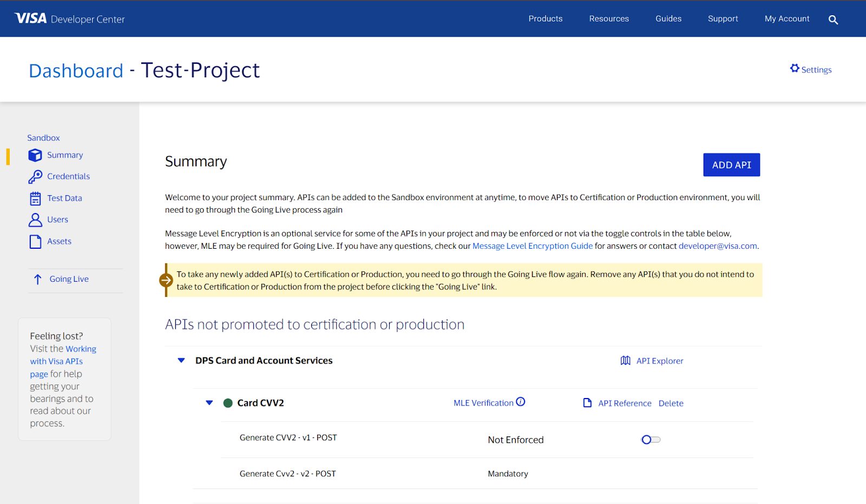This screenshot has height=504, width=866.
Task: Click the MLE Verification info icon
Action: click(x=521, y=402)
